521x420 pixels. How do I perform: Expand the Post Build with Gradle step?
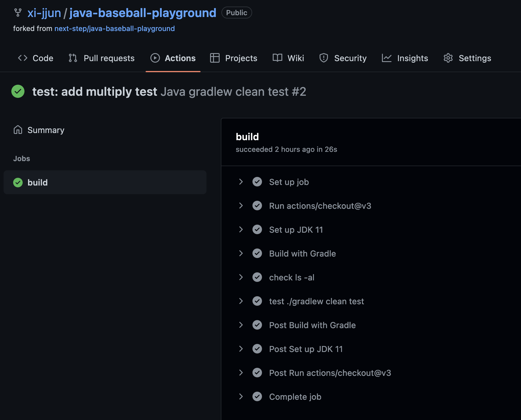241,325
